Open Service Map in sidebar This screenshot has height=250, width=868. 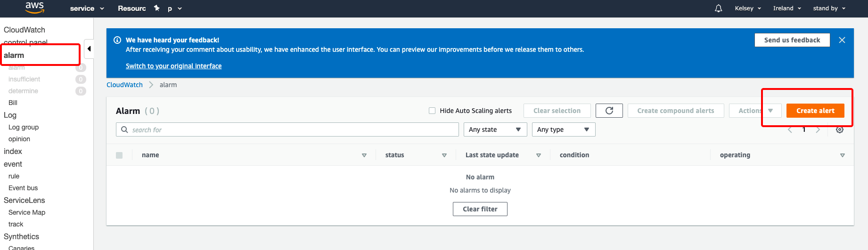[x=27, y=212]
